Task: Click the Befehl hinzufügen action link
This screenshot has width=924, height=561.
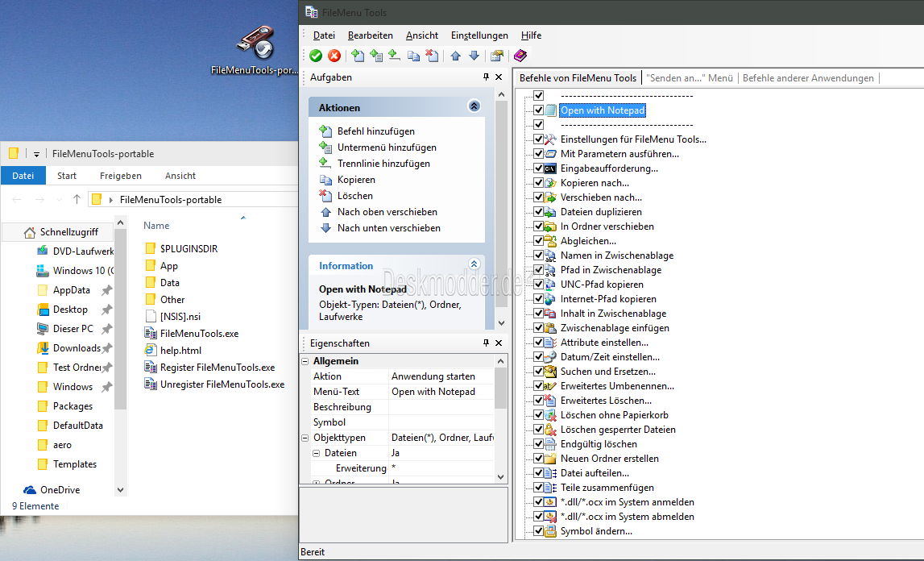Action: [x=376, y=131]
